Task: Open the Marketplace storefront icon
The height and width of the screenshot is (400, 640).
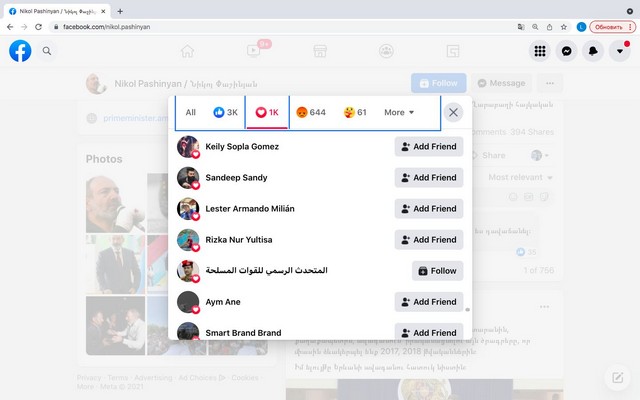Action: pyautogui.click(x=320, y=51)
